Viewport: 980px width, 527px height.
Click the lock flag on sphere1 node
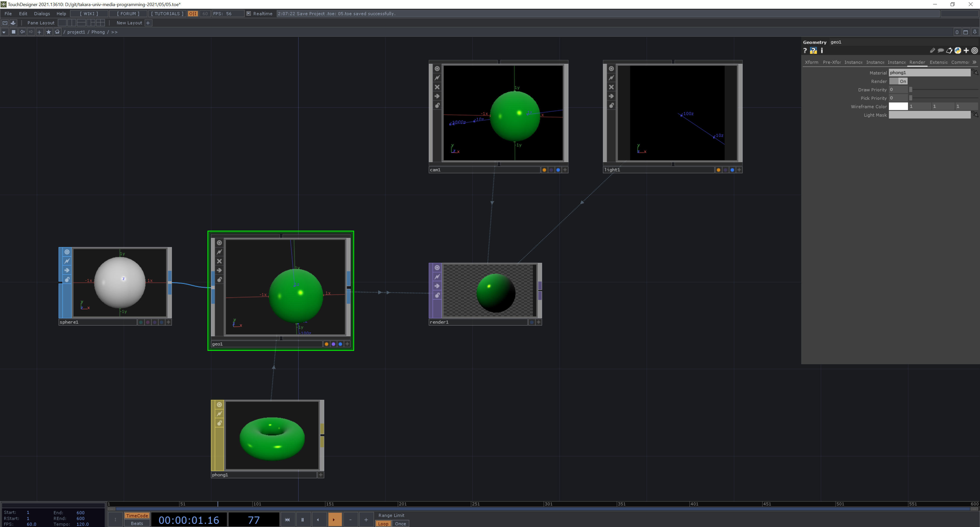pyautogui.click(x=67, y=280)
